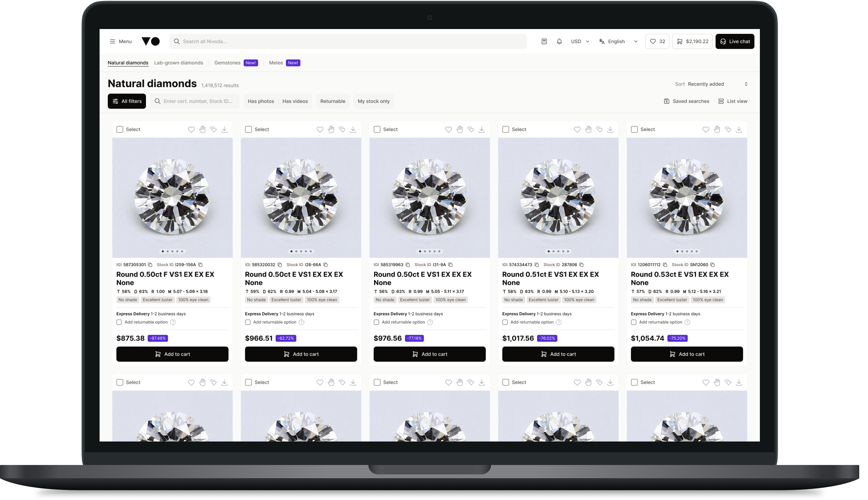Viewport: 868px width, 500px height.
Task: Favorite the 585320032 diamond with heart icon
Action: point(320,129)
